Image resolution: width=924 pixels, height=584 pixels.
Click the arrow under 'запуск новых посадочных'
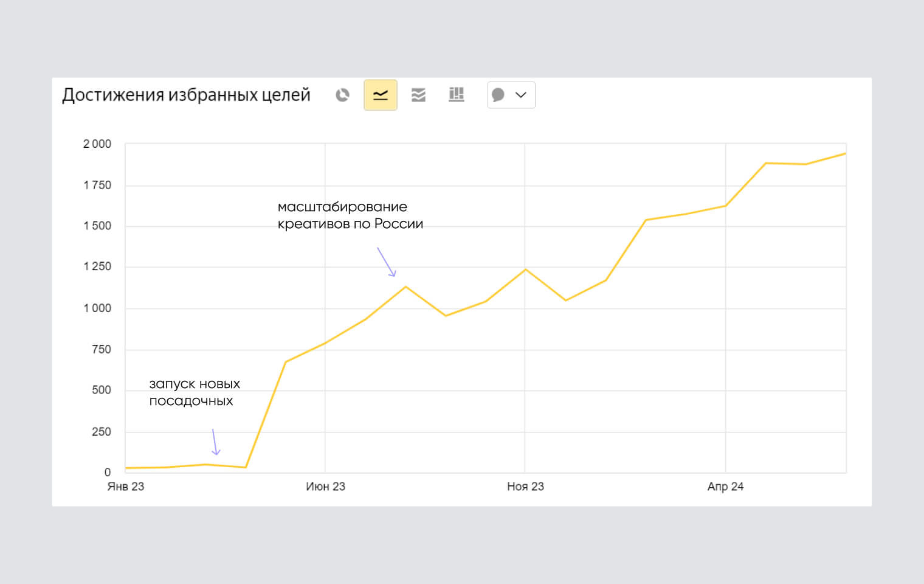pos(215,442)
